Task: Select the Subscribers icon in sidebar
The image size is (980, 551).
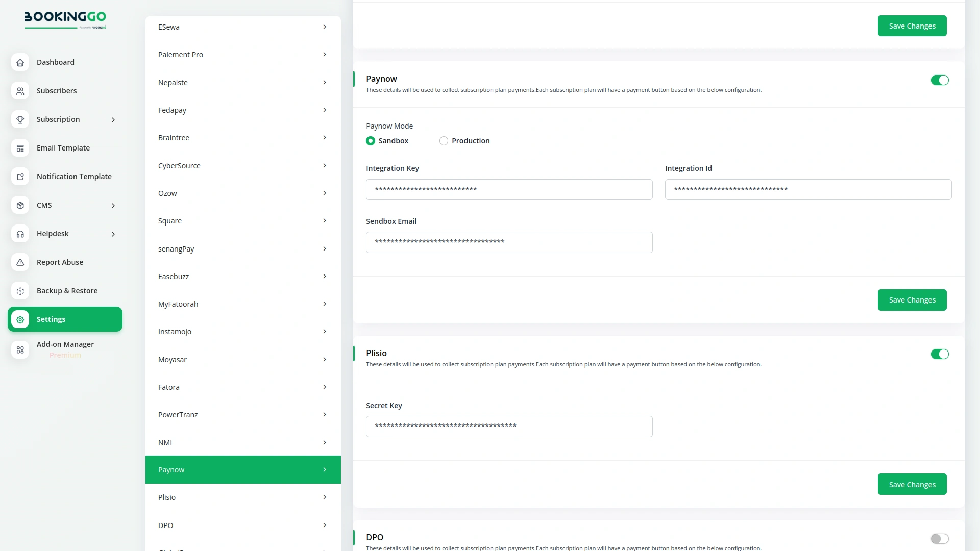Action: click(x=20, y=91)
